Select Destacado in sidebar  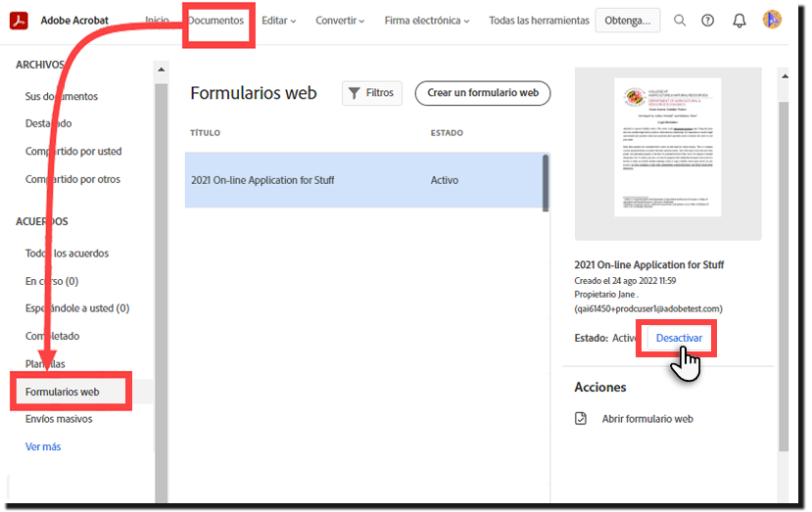point(49,123)
